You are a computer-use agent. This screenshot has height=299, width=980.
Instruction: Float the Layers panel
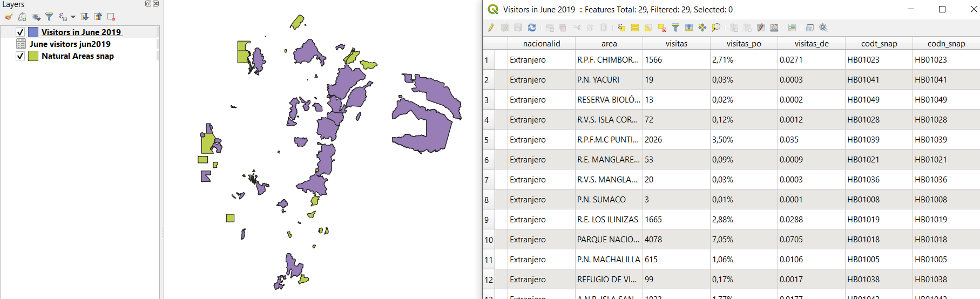(148, 3)
